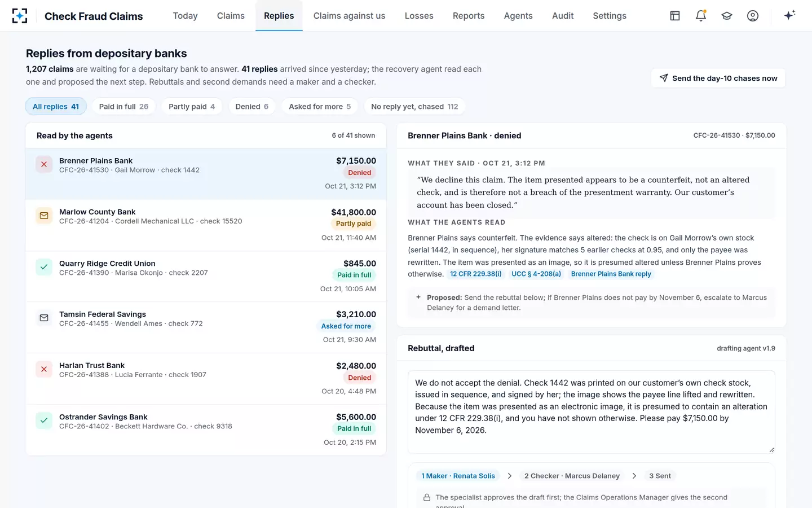
Task: Open the layout panel icon in header
Action: pyautogui.click(x=675, y=16)
